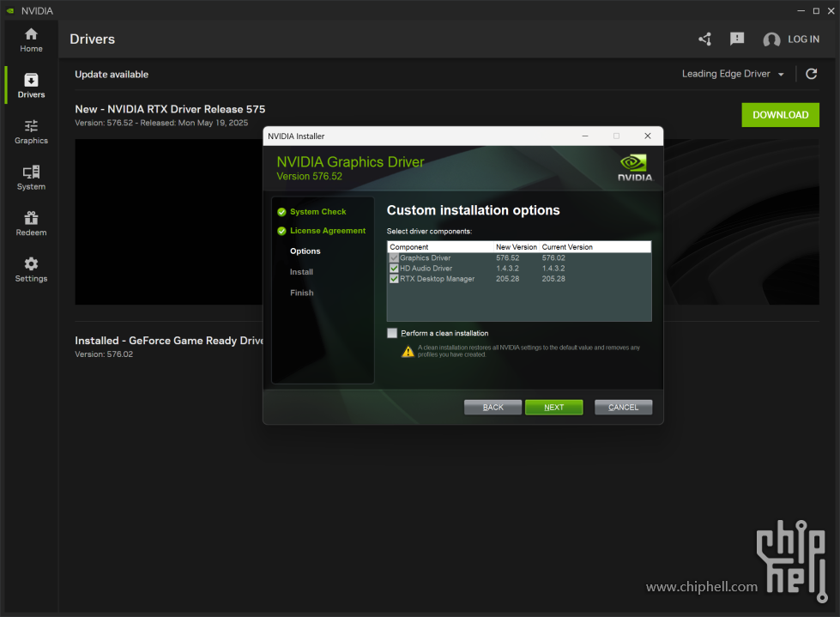Click the Component column header

coord(408,247)
